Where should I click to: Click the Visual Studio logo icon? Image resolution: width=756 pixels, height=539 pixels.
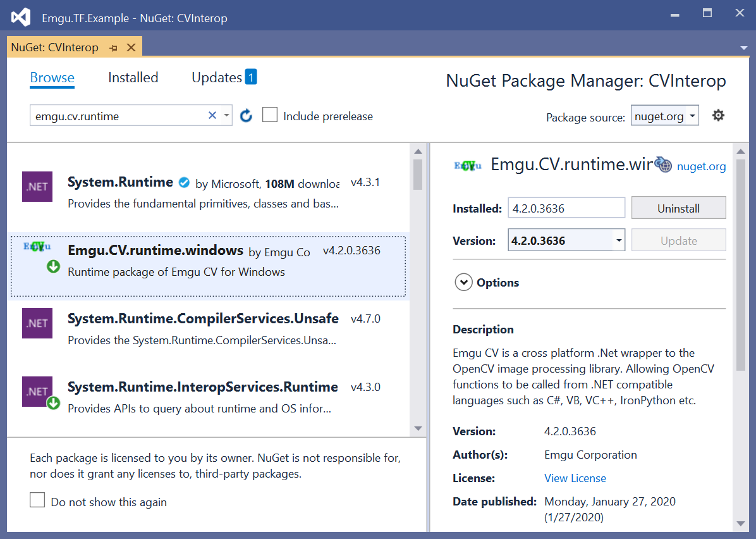21,18
